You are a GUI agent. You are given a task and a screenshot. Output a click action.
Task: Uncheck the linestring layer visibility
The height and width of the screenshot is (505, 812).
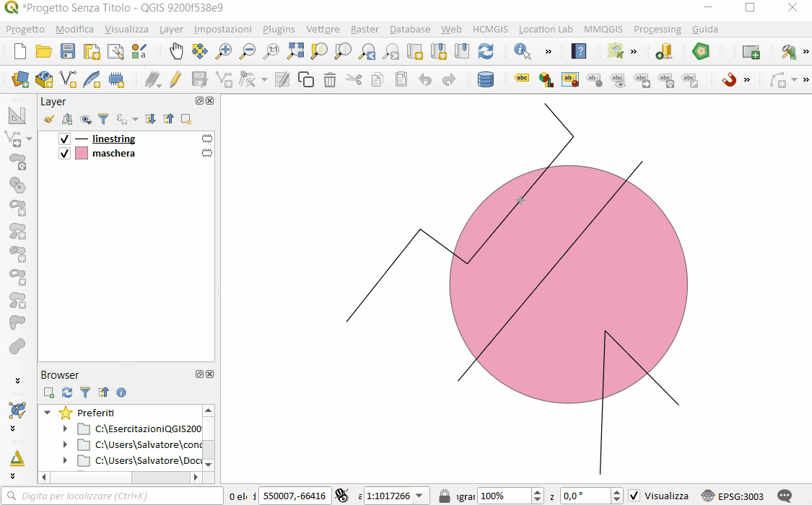pyautogui.click(x=65, y=139)
